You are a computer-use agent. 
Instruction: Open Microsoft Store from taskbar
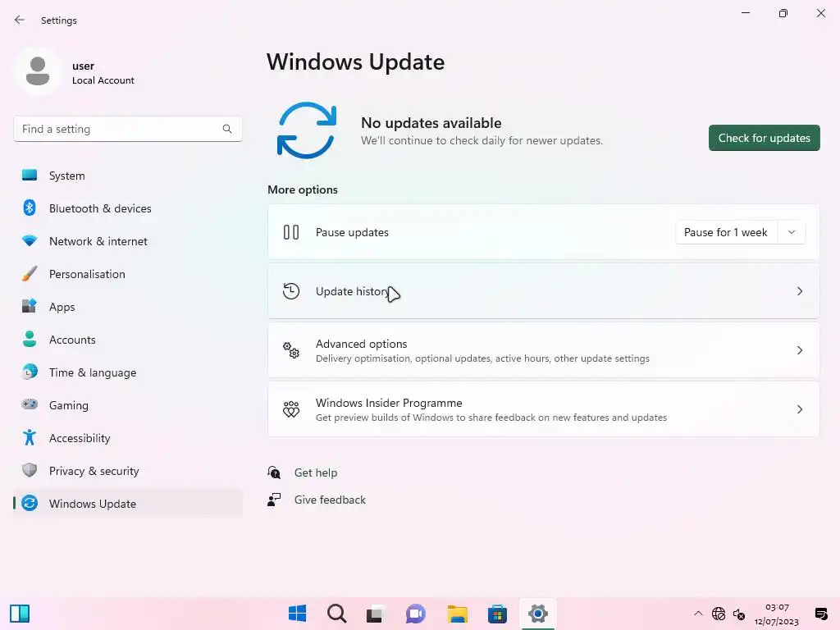(x=497, y=614)
